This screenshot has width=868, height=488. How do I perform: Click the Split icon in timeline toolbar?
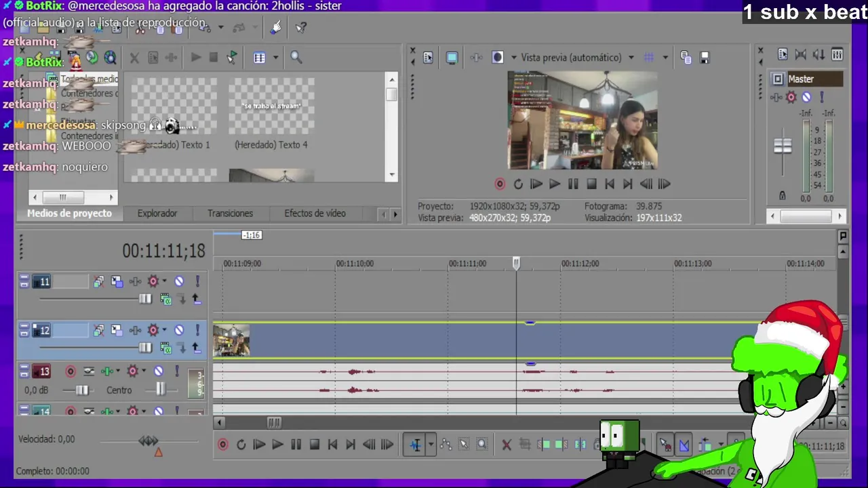click(580, 445)
